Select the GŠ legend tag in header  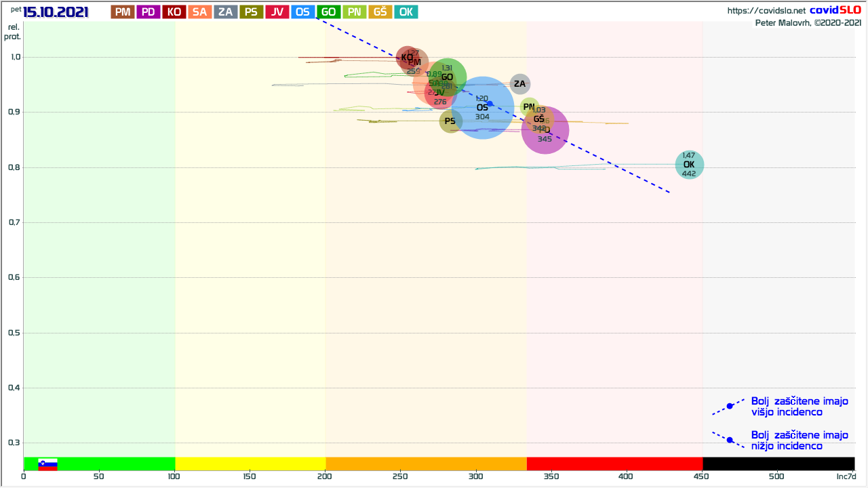click(380, 12)
